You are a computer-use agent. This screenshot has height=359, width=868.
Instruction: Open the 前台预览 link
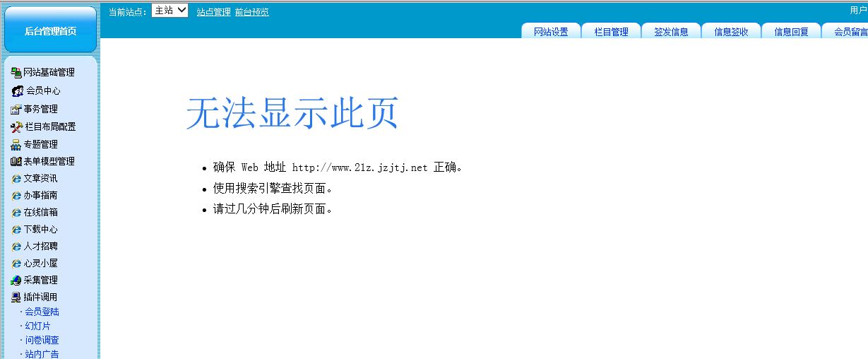tap(251, 12)
